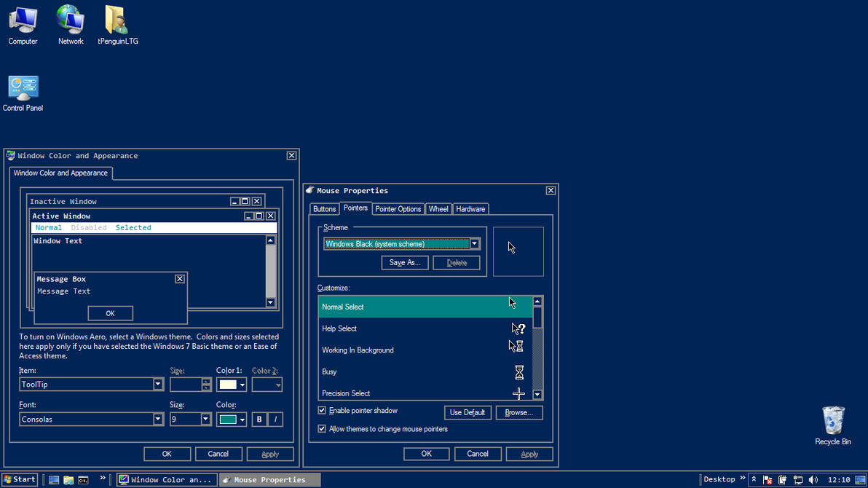The height and width of the screenshot is (488, 868).
Task: Open the Font dropdown showing Consolas
Action: click(x=157, y=419)
